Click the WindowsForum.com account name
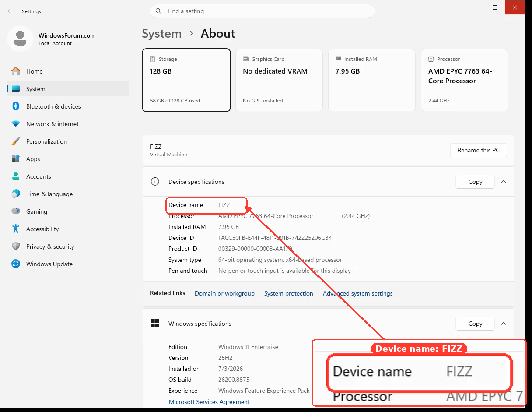Image resolution: width=532 pixels, height=412 pixels. coord(67,35)
